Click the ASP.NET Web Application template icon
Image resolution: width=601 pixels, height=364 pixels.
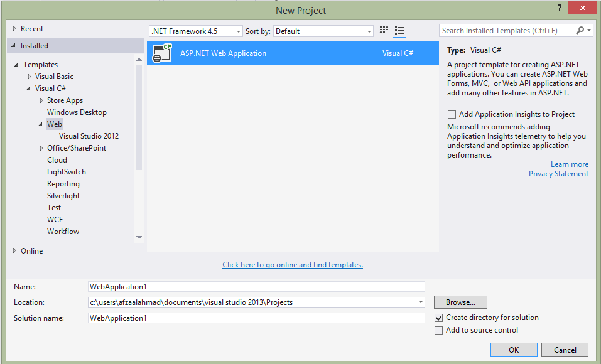[x=162, y=53]
